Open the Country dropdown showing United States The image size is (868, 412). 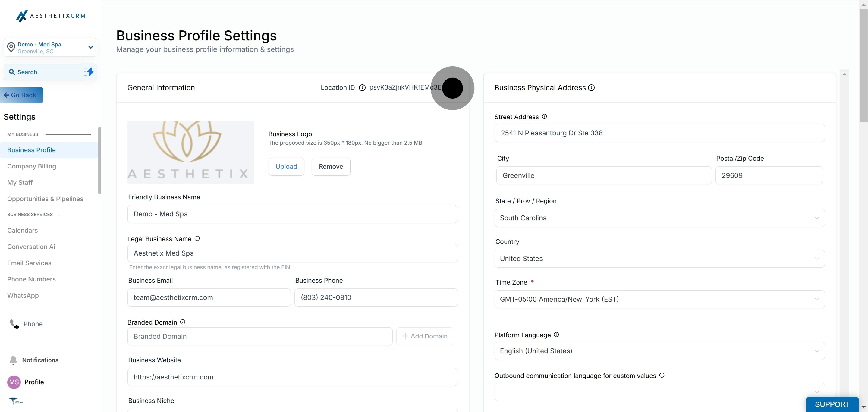tap(659, 259)
